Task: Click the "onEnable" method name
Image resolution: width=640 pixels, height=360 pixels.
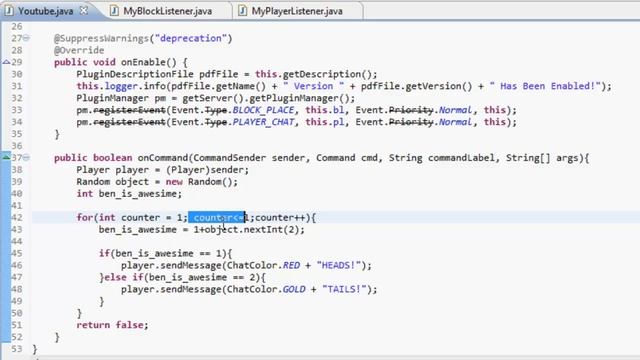Action: (x=143, y=62)
